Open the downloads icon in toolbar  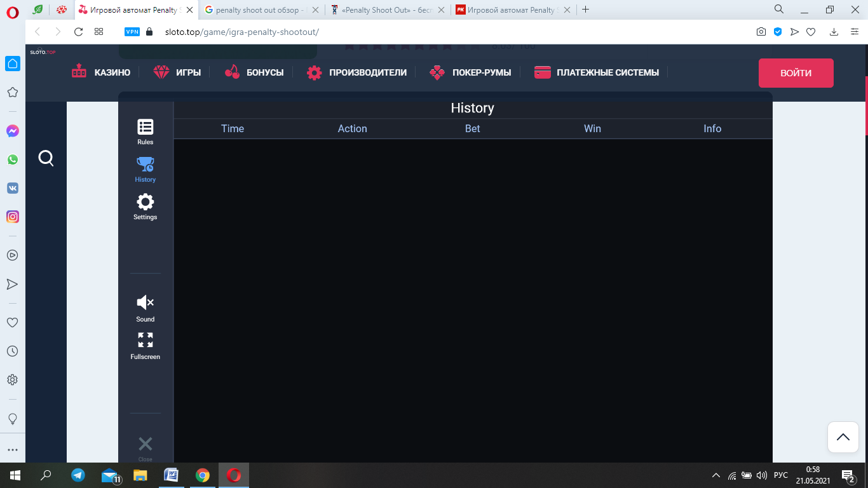pyautogui.click(x=834, y=32)
